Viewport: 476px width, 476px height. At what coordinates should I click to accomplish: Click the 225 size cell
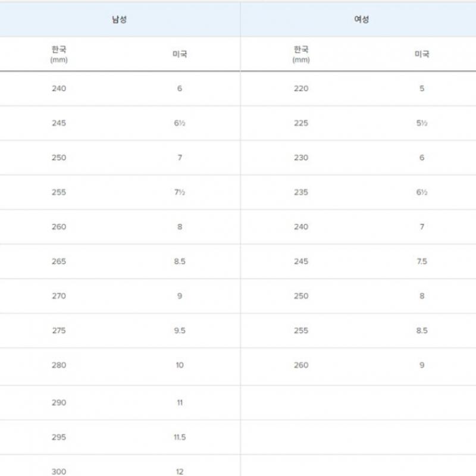coord(301,123)
